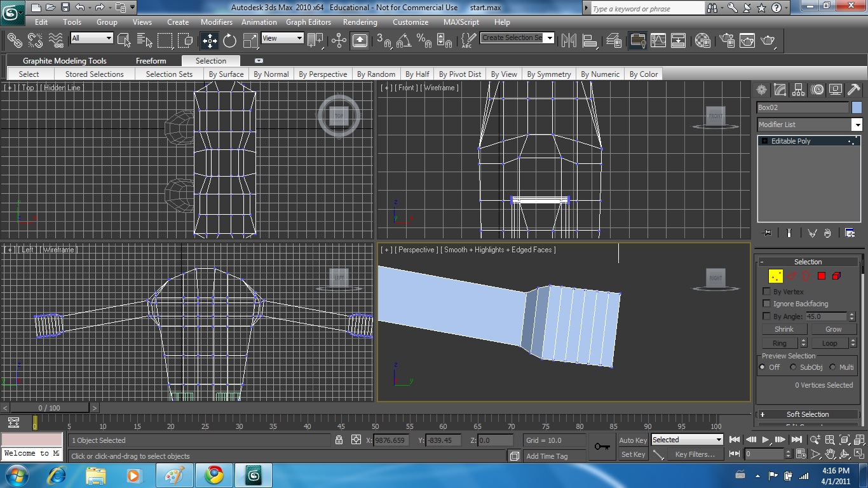Click the Box02 object color swatch
This screenshot has width=868, height=488.
pyautogui.click(x=857, y=107)
